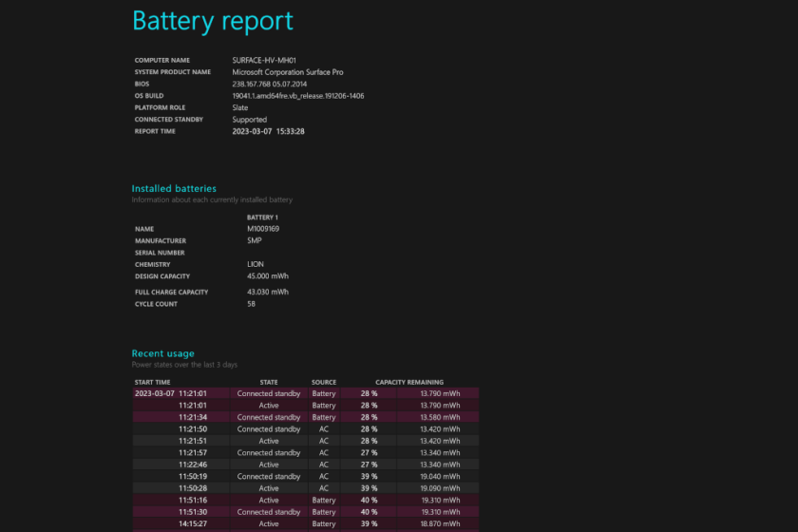
Task: Click Battery source in 11:51:16 row
Action: coord(324,501)
